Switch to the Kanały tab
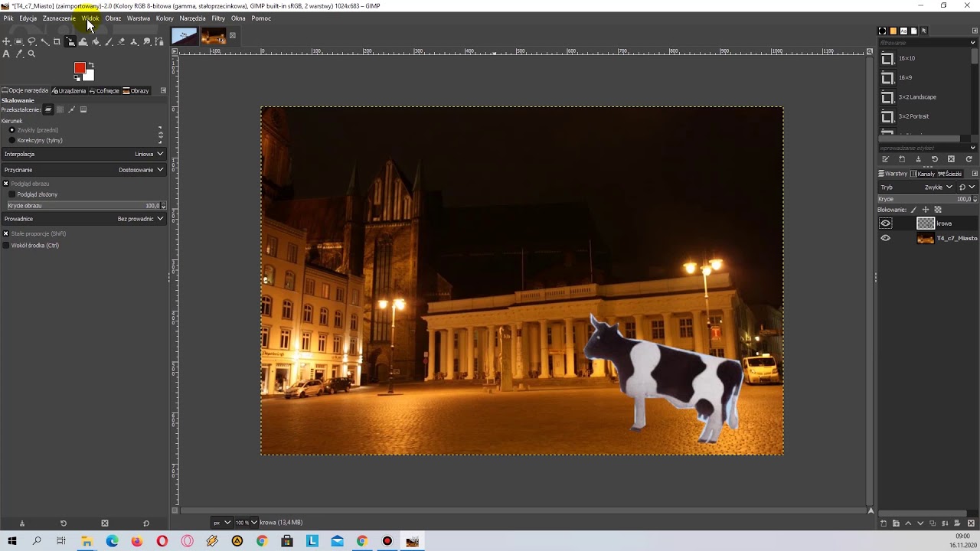This screenshot has height=551, width=980. coord(923,174)
